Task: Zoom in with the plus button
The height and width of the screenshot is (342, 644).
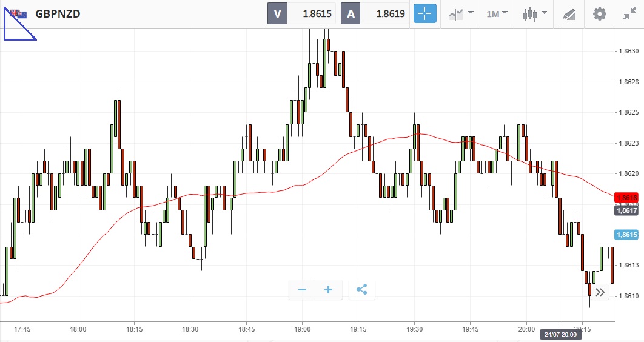Action: pos(329,290)
